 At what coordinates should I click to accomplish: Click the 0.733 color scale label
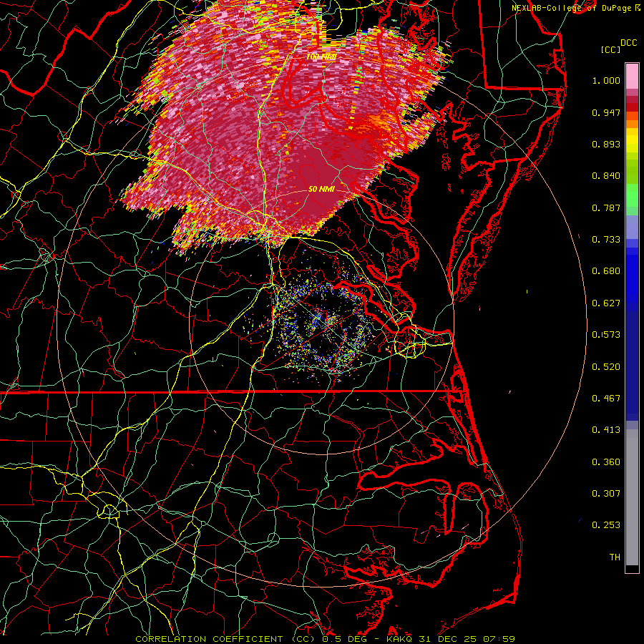pyautogui.click(x=606, y=240)
